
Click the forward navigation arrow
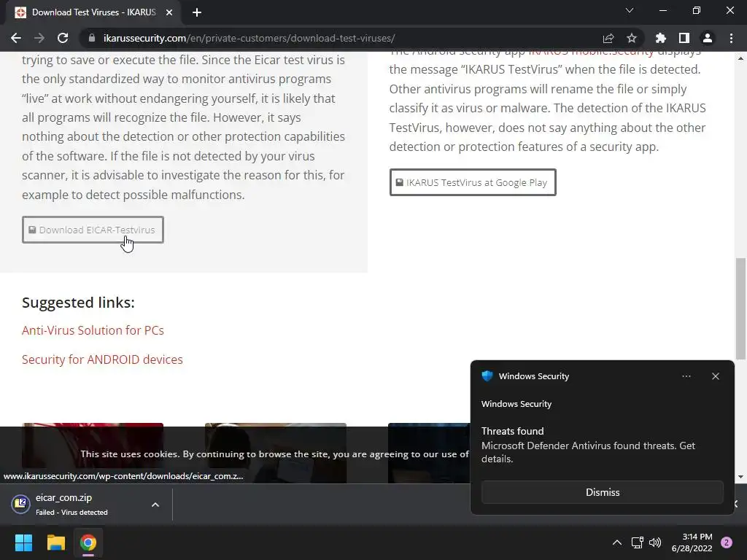pos(39,38)
